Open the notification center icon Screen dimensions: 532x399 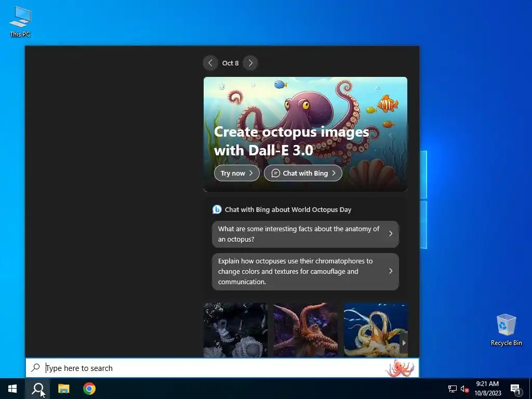pyautogui.click(x=515, y=389)
